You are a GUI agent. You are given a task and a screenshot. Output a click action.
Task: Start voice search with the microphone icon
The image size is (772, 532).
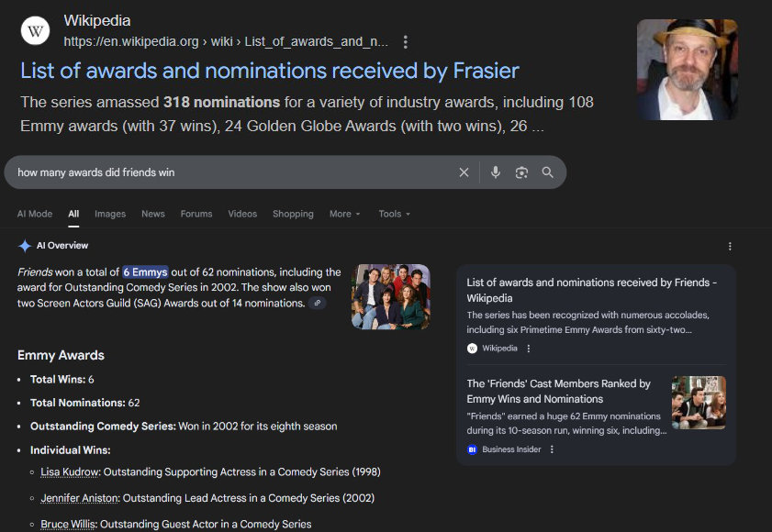[496, 172]
